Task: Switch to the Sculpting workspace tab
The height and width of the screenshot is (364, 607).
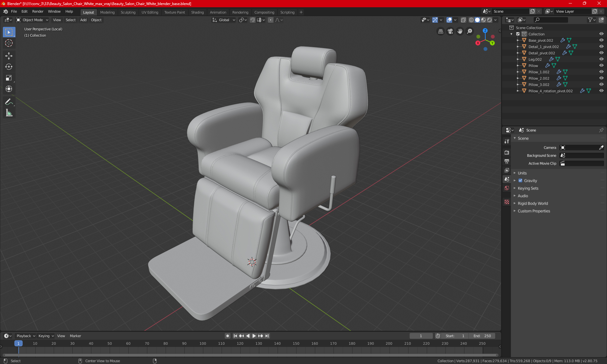Action: (128, 12)
